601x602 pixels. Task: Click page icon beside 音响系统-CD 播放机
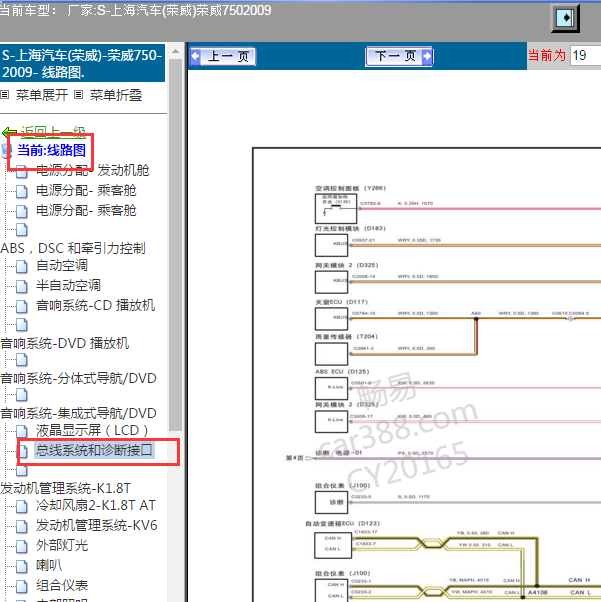pyautogui.click(x=22, y=306)
